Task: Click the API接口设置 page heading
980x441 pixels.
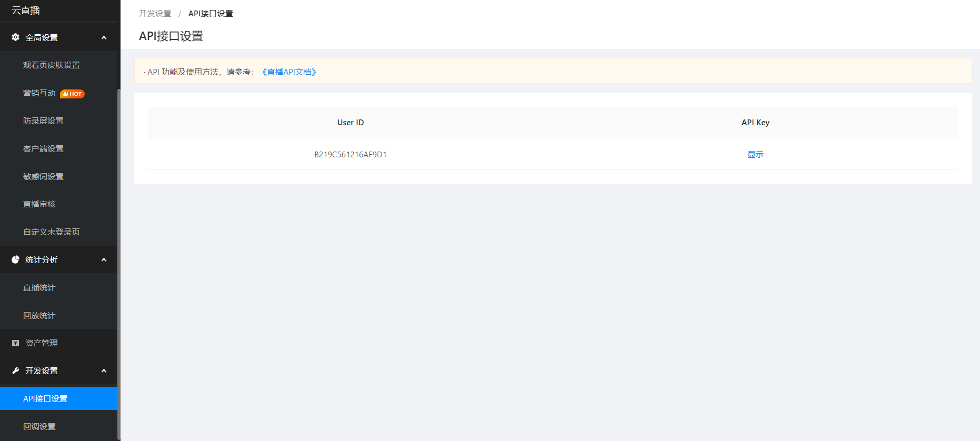Action: point(171,36)
